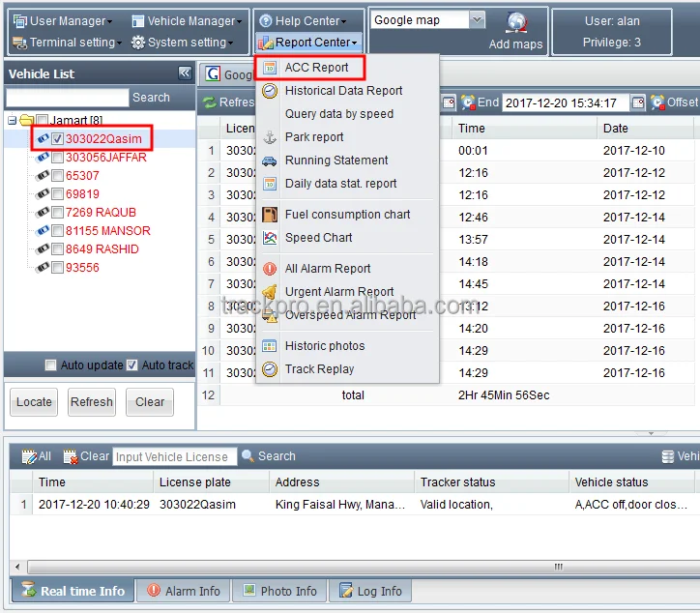Disable the Auto track checkbox

[132, 365]
